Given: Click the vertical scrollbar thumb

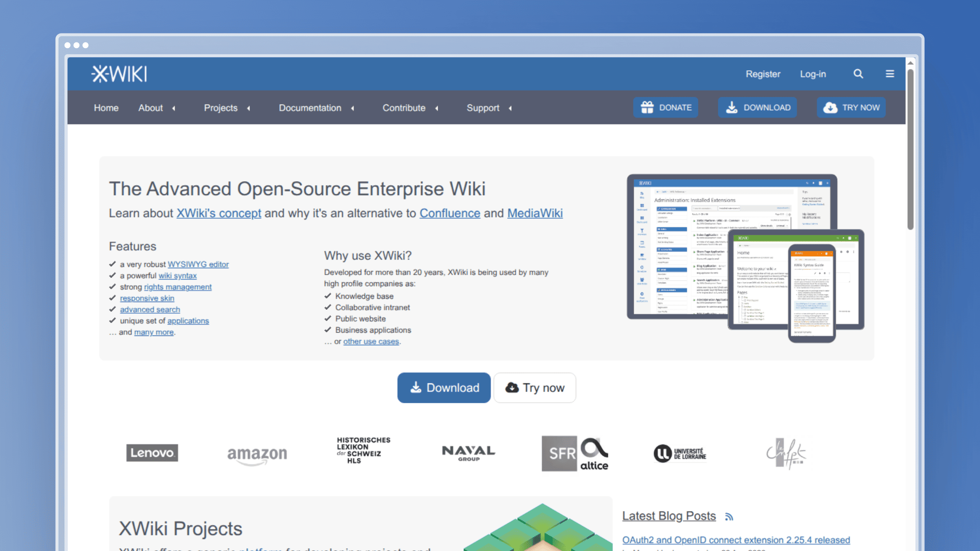Looking at the screenshot, I should pyautogui.click(x=910, y=149).
